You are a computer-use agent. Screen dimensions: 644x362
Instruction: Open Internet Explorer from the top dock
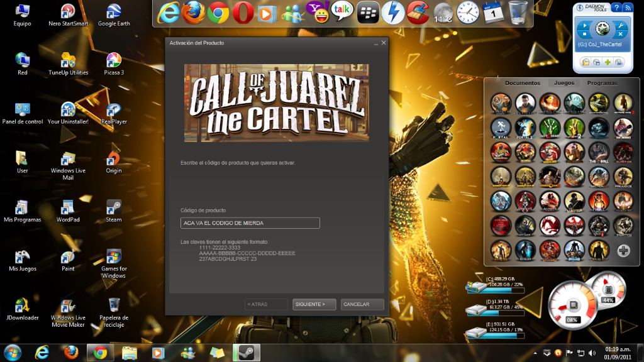(x=169, y=13)
